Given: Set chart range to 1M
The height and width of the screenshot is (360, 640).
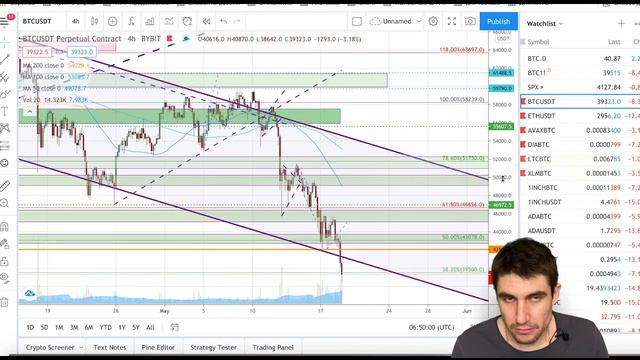Looking at the screenshot, I should coord(59,327).
